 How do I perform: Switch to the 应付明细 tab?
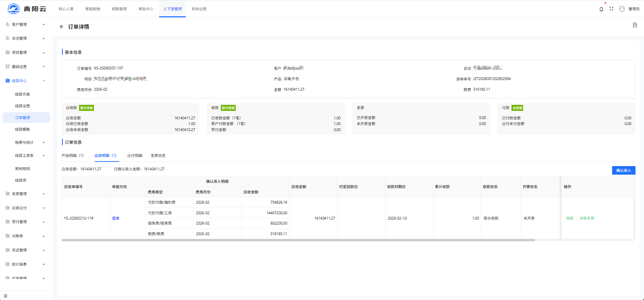(x=135, y=155)
